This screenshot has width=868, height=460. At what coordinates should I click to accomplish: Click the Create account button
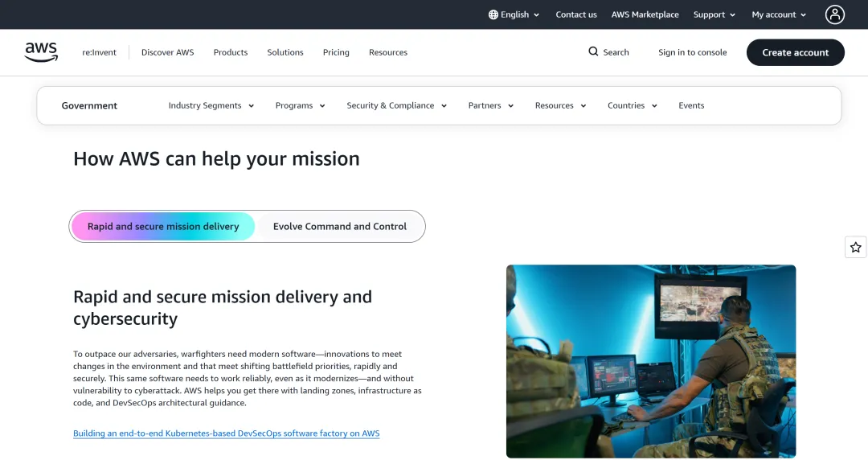(x=796, y=52)
